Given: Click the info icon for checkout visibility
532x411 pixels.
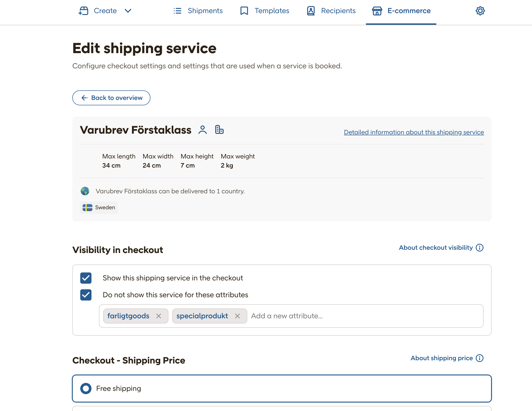Looking at the screenshot, I should click(479, 248).
